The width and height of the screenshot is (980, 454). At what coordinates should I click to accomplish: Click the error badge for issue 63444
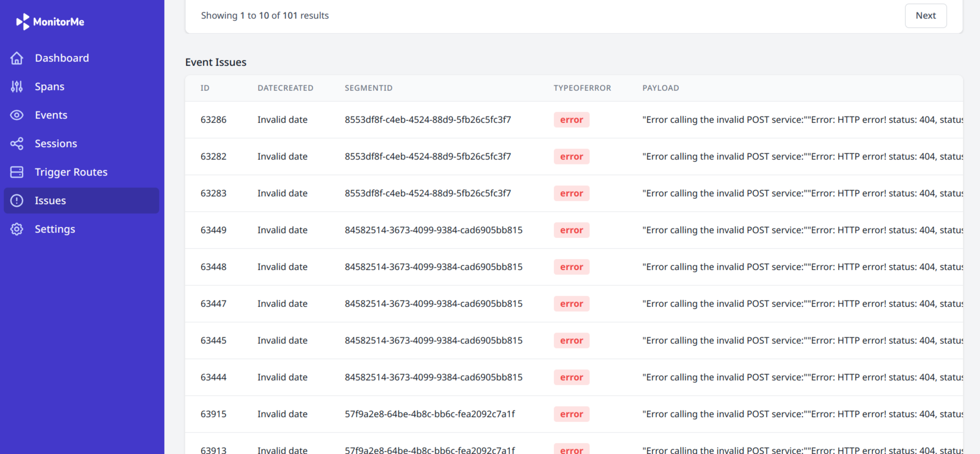(571, 377)
